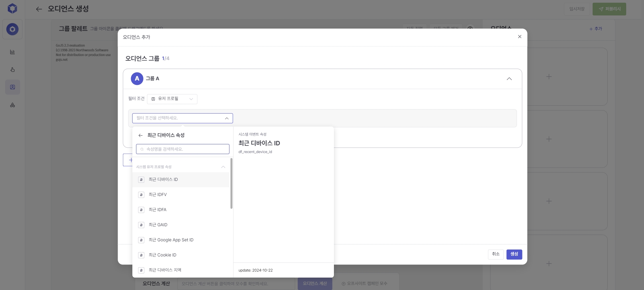Collapse the 시스템 유저 프로필 속성 section
644x290 pixels.
point(223,167)
